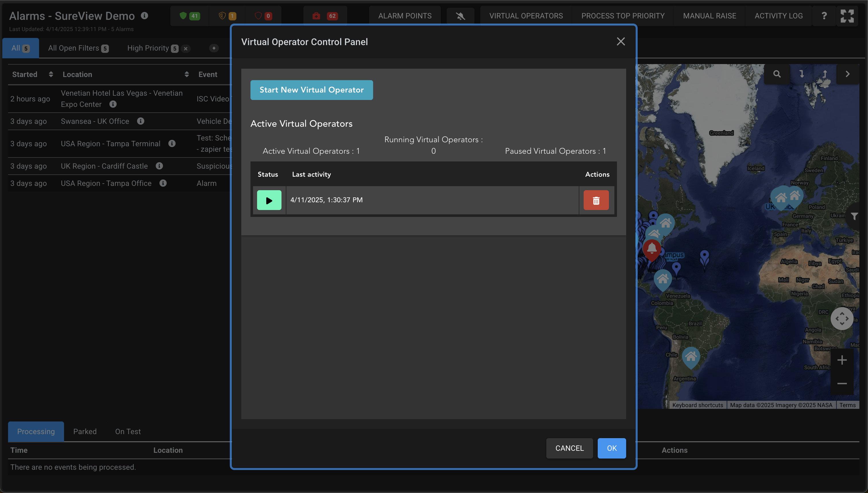Toggle fullscreen with the expand icon
Viewport: 868px width, 493px height.
point(847,16)
